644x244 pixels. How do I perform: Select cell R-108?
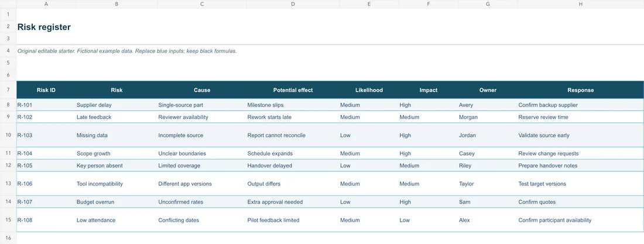point(46,220)
